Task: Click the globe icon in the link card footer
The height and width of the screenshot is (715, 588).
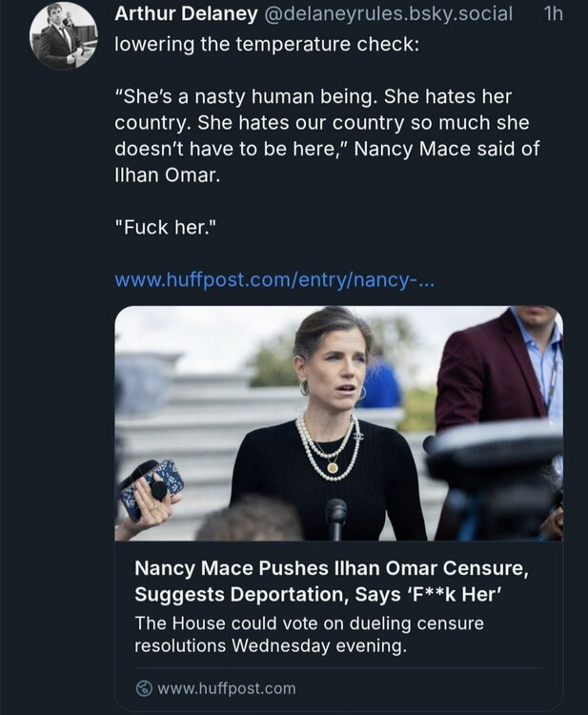Action: (x=144, y=687)
